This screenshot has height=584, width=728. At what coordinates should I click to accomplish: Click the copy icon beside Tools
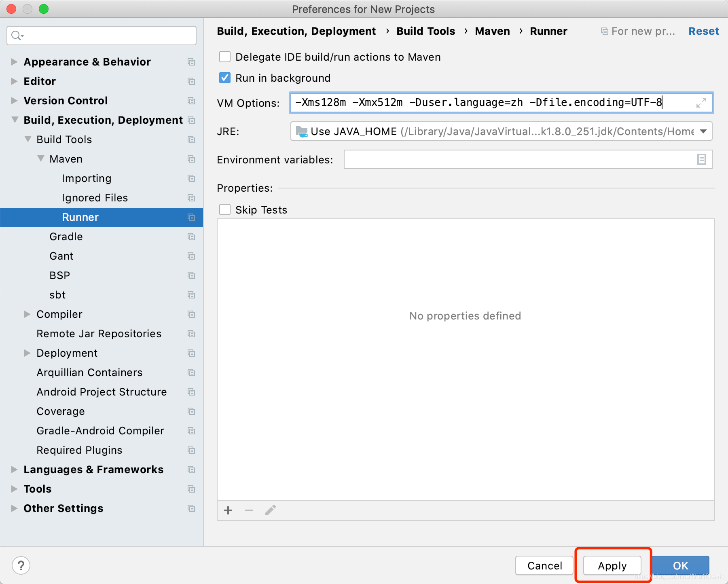tap(191, 489)
